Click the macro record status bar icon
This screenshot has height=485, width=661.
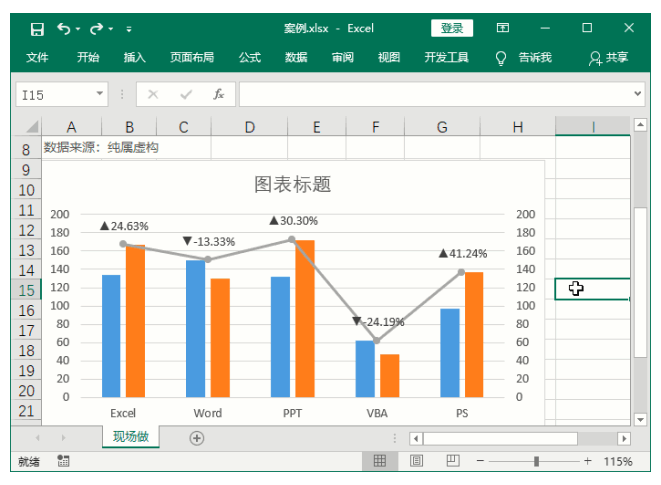63,461
